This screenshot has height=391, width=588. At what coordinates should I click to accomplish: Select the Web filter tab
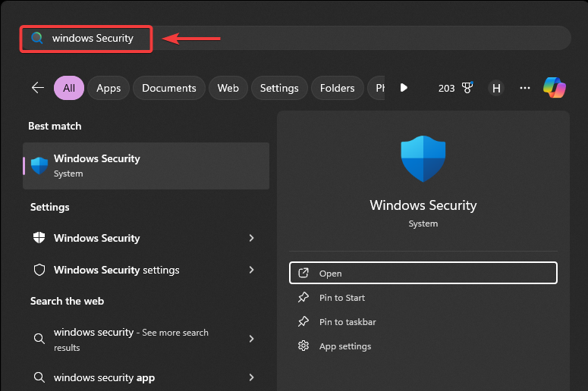click(228, 88)
